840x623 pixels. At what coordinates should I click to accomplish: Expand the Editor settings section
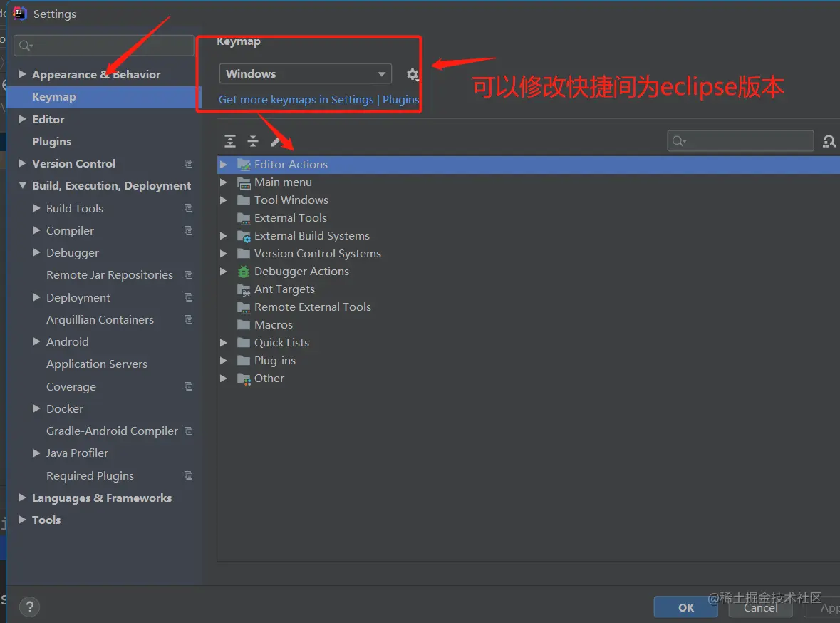click(22, 119)
